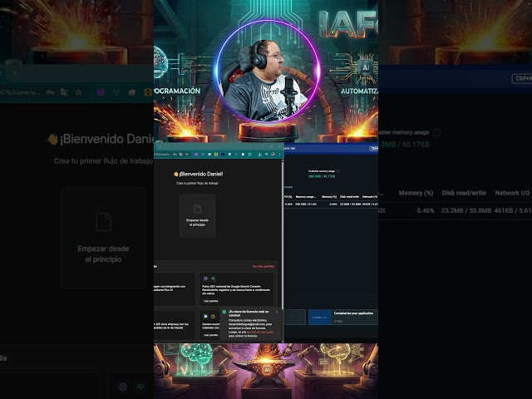Click the purple globe icon on Pulso SEO card
The width and height of the screenshot is (532, 399).
[x=205, y=278]
